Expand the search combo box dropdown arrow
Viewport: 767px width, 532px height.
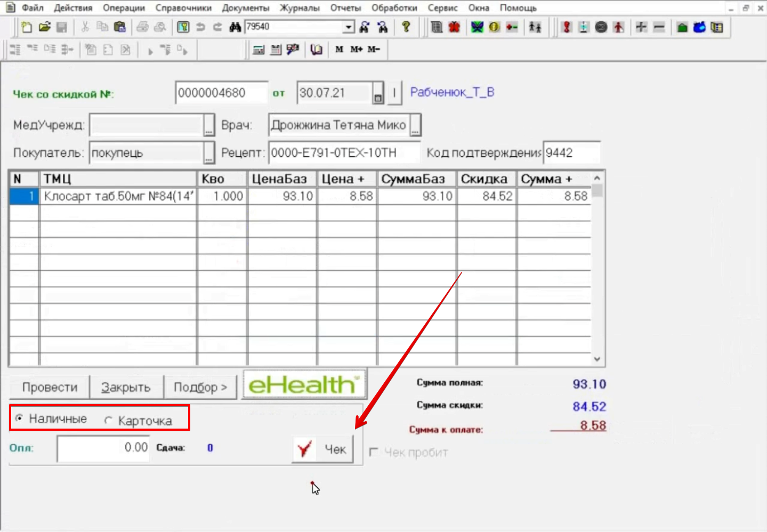(x=349, y=27)
